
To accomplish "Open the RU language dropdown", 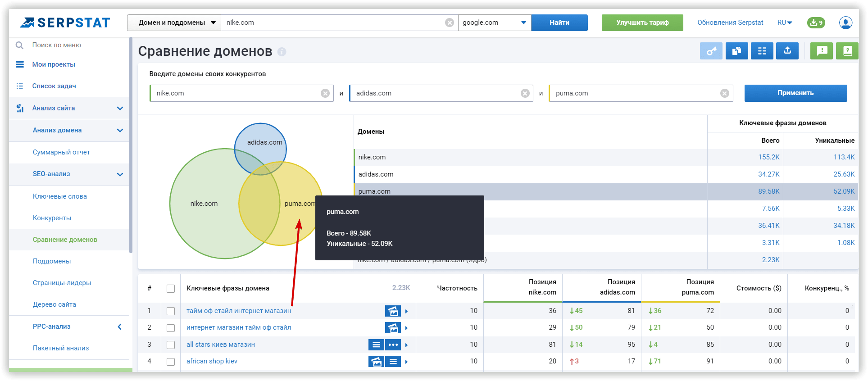I will click(785, 23).
